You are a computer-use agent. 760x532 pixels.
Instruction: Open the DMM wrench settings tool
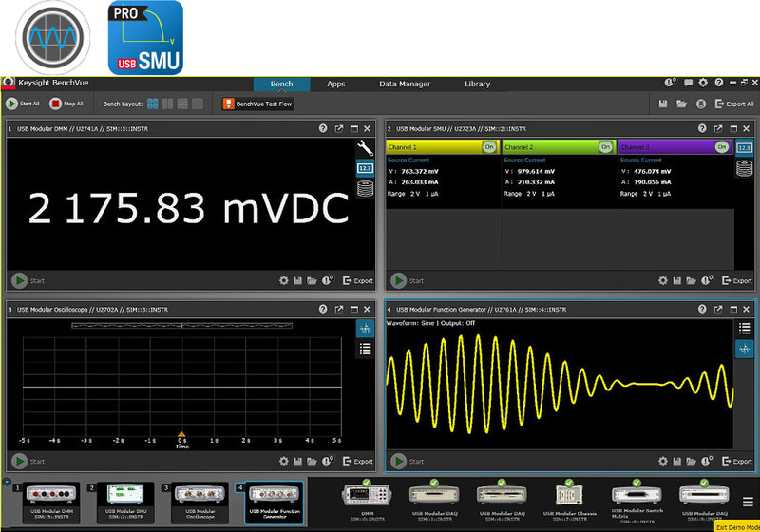click(x=365, y=148)
